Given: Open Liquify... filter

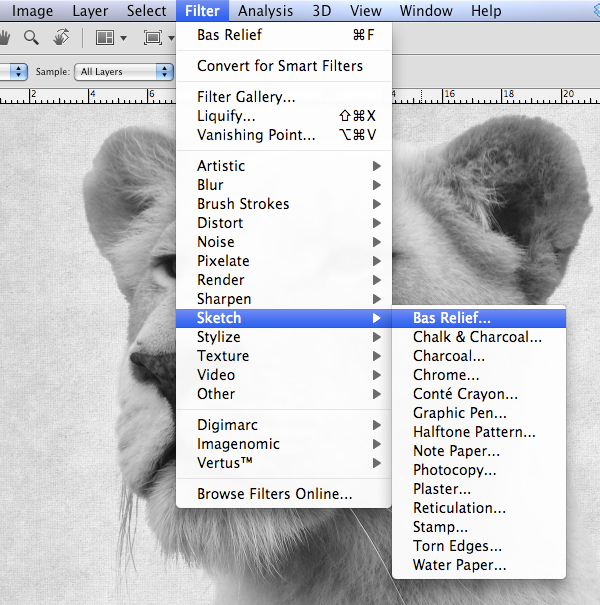Looking at the screenshot, I should [284, 116].
